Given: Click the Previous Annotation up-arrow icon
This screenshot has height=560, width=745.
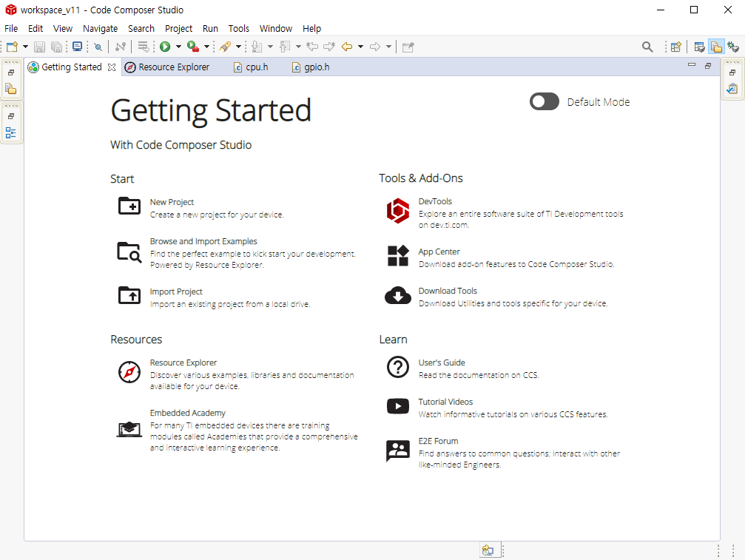Looking at the screenshot, I should [x=285, y=47].
